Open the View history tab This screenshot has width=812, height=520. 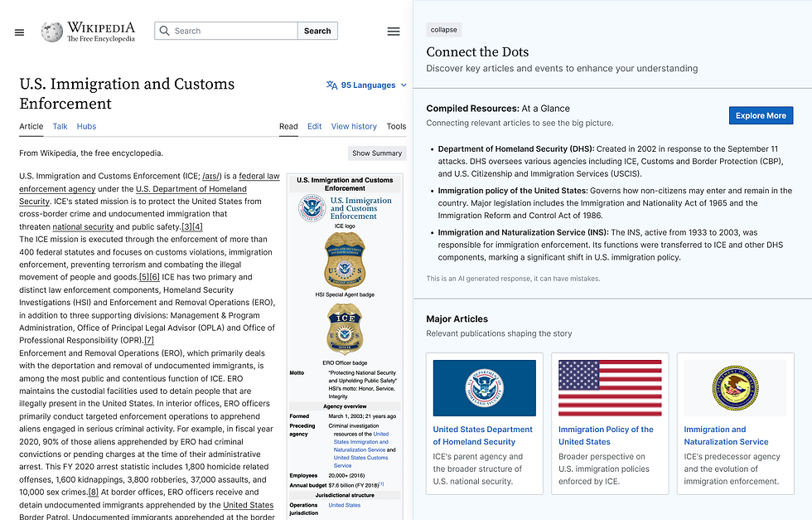[x=354, y=126]
